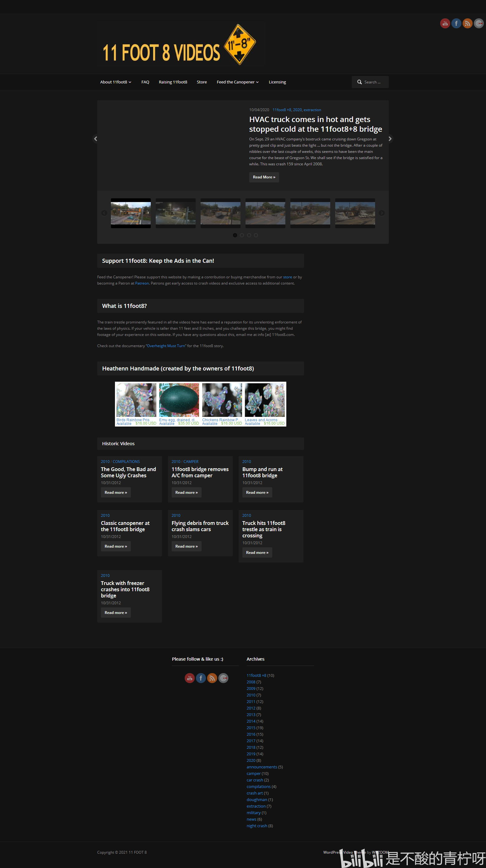Click Read more under 'Classic canopener at the 11foot8 bridge'

116,546
